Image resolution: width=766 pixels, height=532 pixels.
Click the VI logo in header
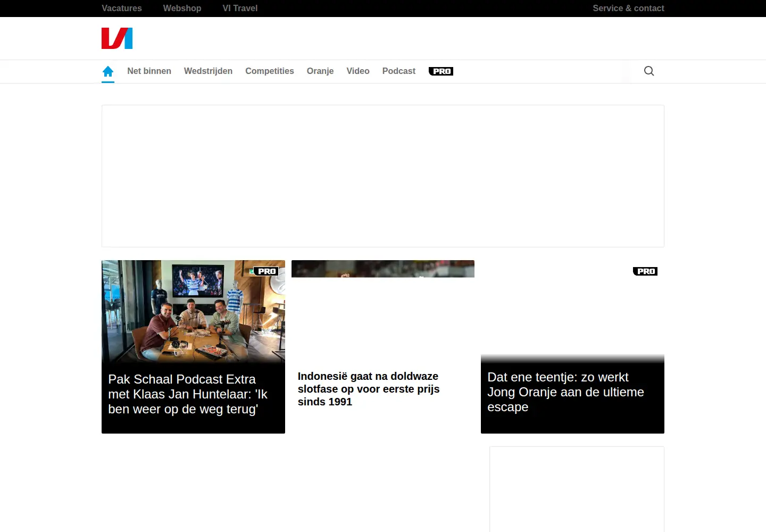coord(117,38)
